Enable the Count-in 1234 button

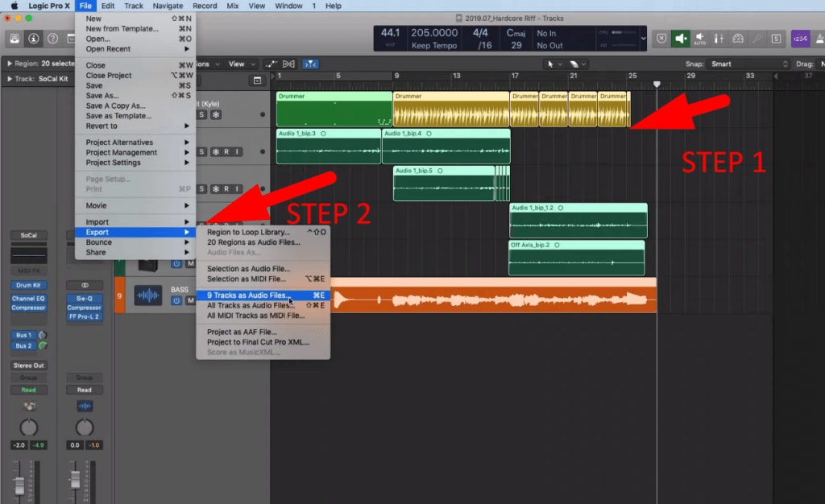(x=800, y=38)
